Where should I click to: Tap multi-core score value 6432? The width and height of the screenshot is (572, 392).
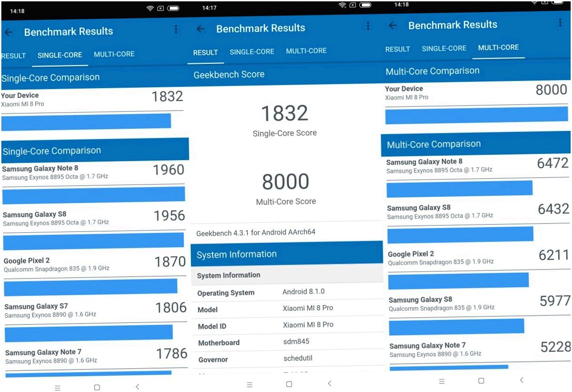point(554,209)
